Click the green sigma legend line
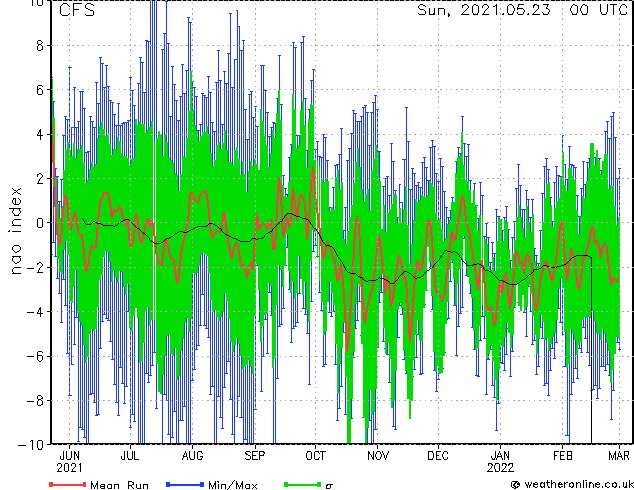Viewport: 634px width, 490px height. (x=302, y=484)
